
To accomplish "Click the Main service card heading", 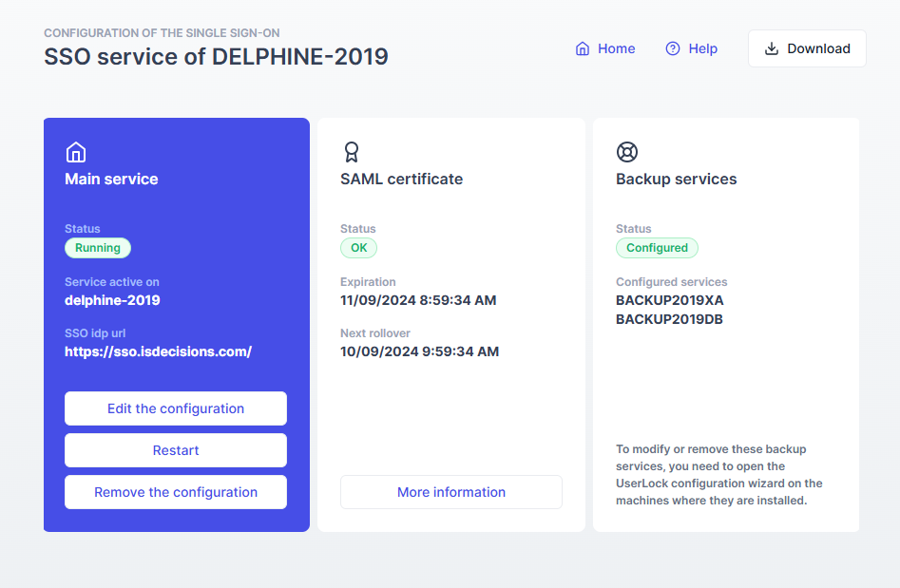I will click(x=111, y=179).
